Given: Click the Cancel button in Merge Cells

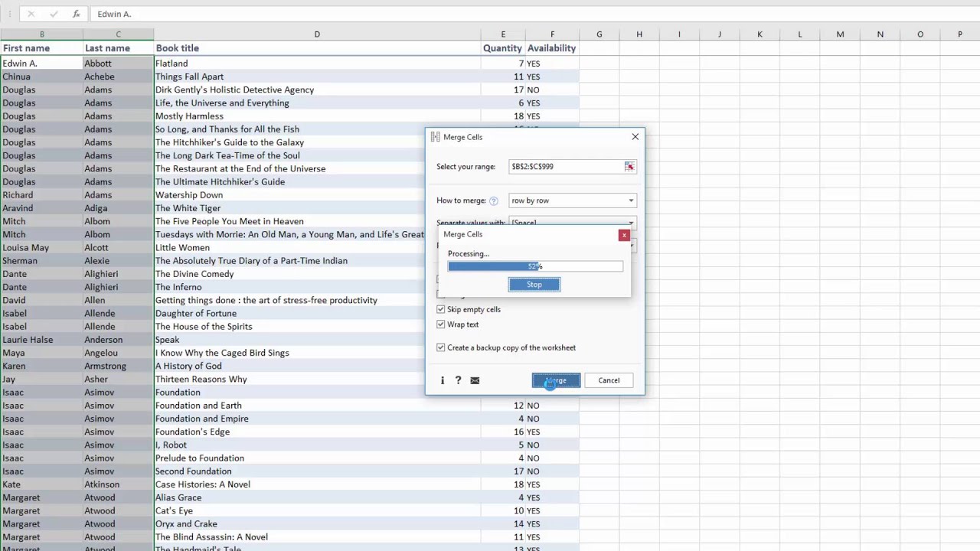Looking at the screenshot, I should (x=609, y=380).
